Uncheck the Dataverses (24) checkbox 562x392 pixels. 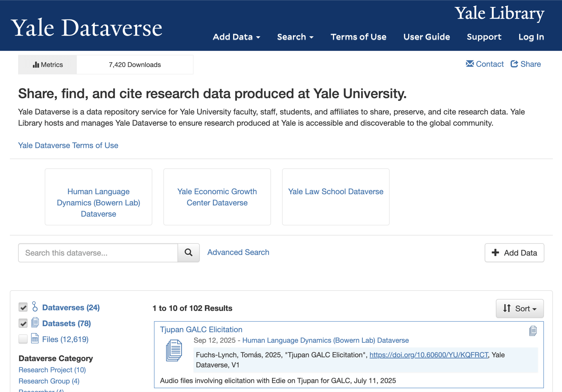point(23,307)
